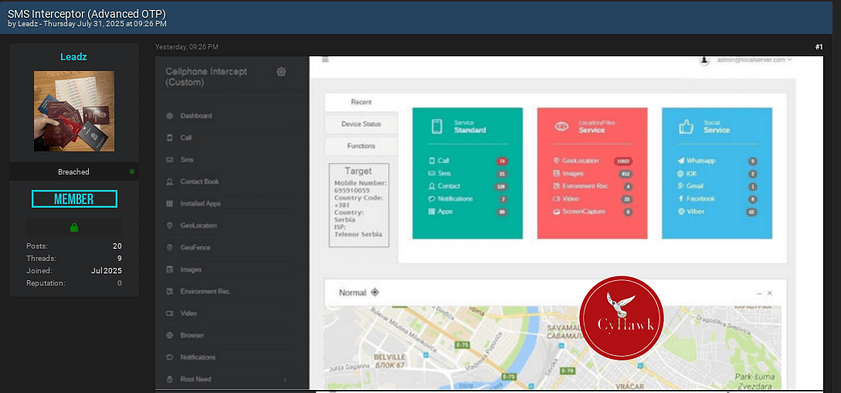
Task: Click the target icon next to Normal
Action: pyautogui.click(x=375, y=293)
